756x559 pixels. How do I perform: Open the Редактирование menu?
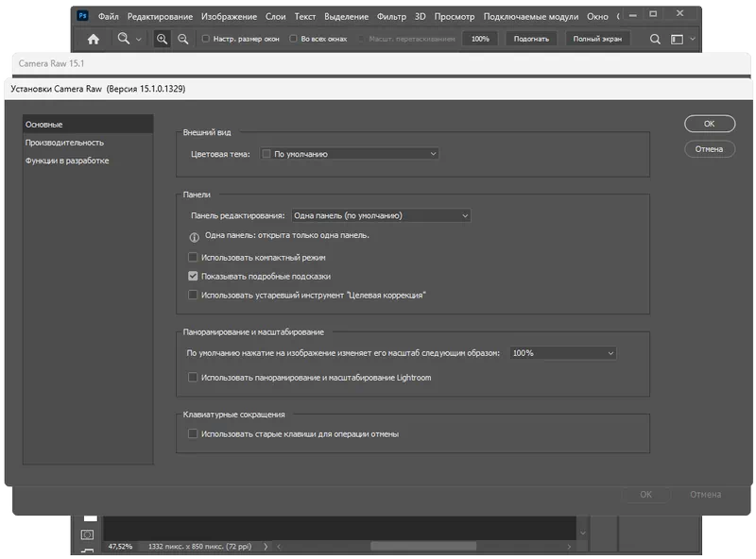(x=160, y=16)
